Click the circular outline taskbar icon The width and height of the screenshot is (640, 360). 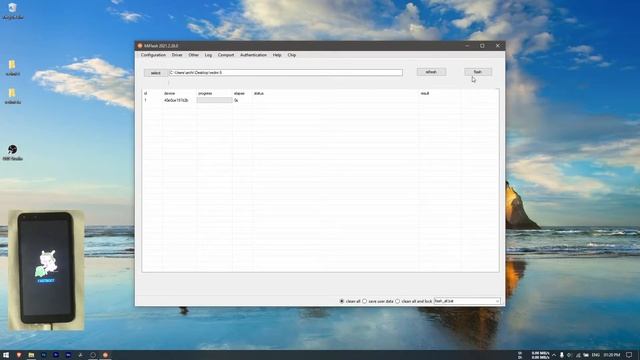(x=93, y=355)
